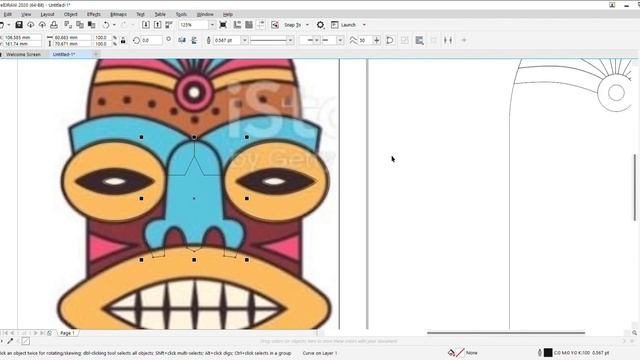Click the Import icon with the downward arrow
640x360 pixels.
tap(146, 25)
